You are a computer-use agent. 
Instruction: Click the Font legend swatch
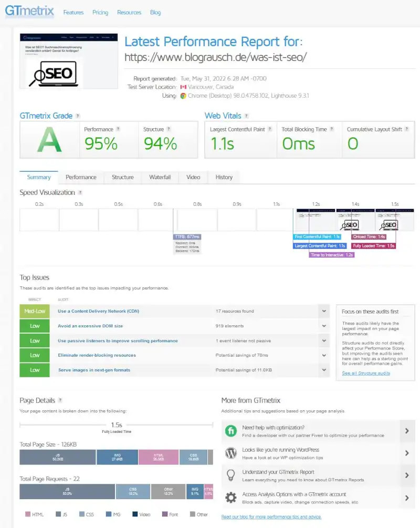click(165, 514)
